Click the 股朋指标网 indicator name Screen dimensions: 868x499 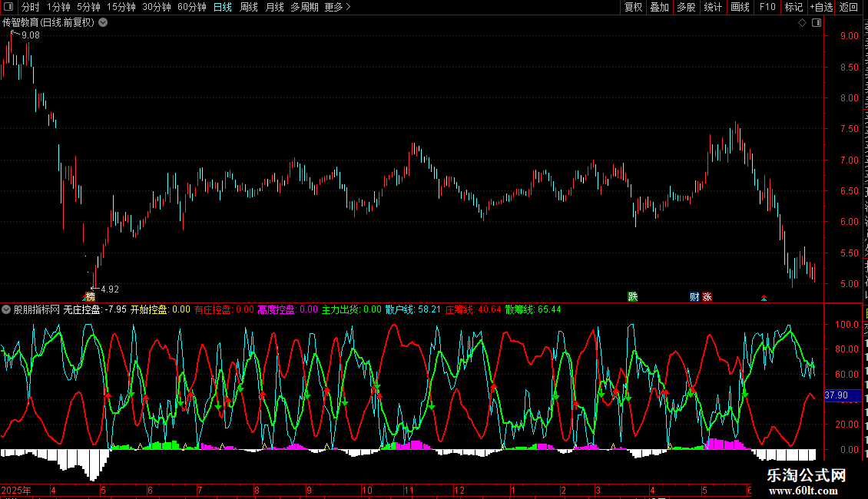37,309
